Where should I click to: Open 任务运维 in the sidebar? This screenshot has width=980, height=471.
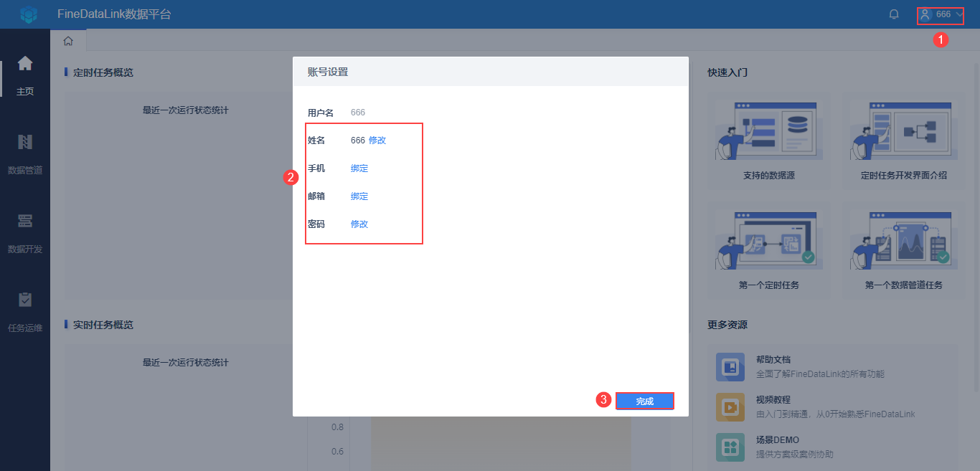pos(25,313)
